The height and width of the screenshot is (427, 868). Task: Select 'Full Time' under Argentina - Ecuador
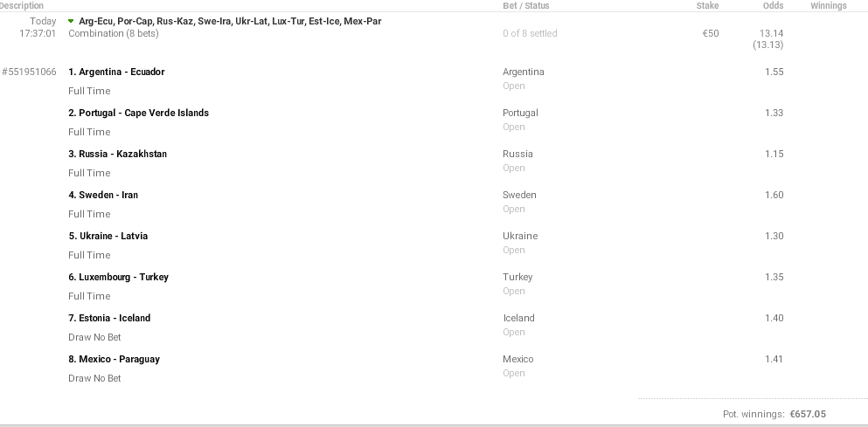coord(89,91)
